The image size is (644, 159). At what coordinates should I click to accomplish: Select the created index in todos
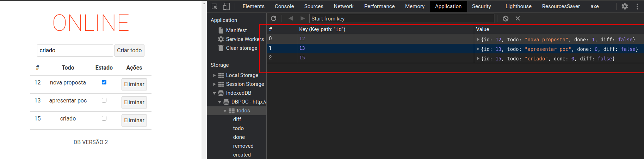tap(242, 155)
